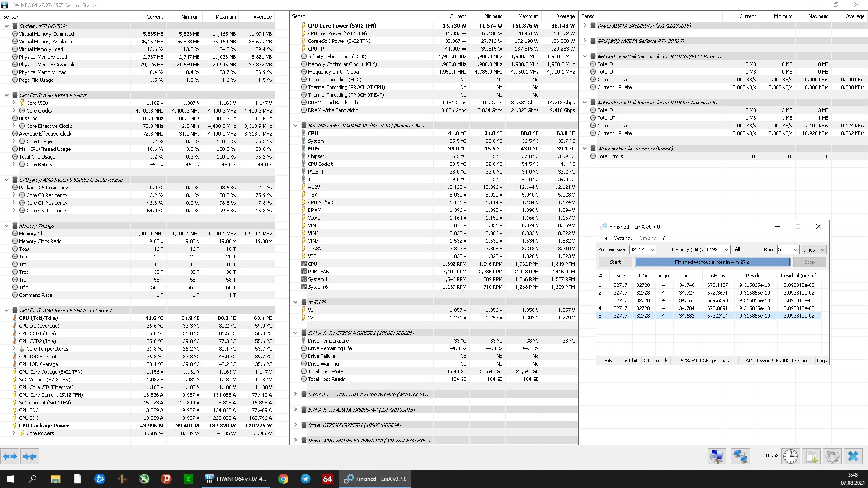Open the File menu in LinX

coord(603,238)
